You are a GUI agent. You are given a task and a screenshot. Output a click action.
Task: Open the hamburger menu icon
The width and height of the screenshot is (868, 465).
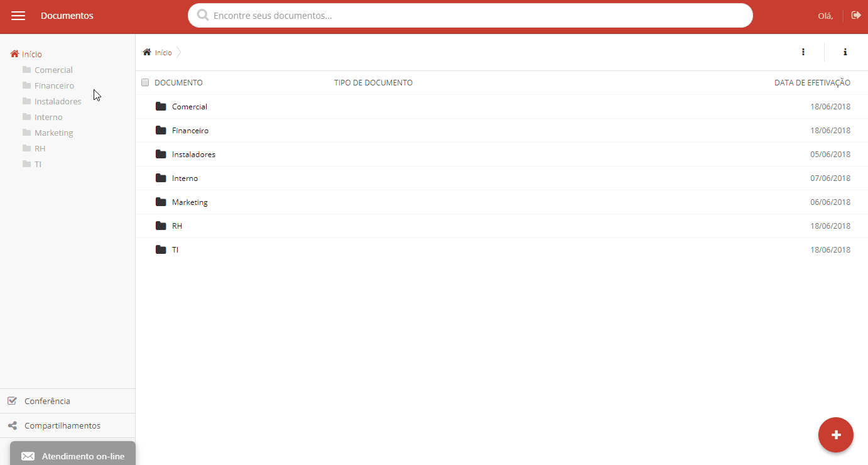[18, 16]
